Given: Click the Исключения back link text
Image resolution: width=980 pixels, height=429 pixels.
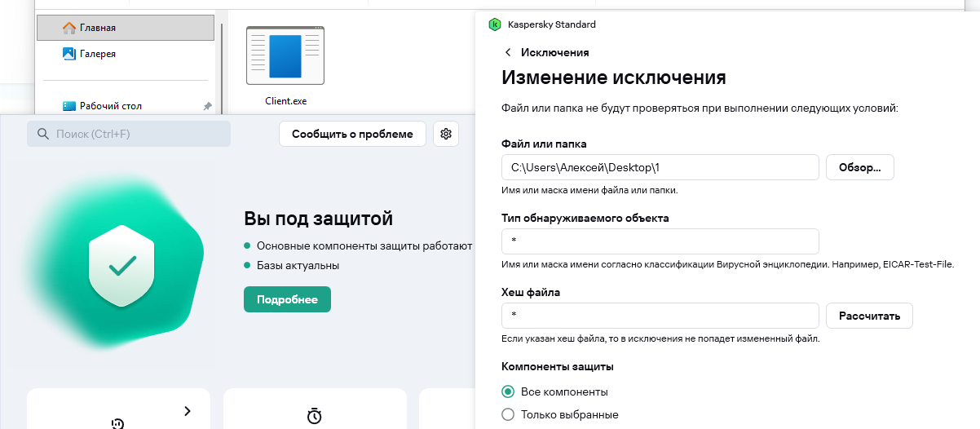Looking at the screenshot, I should pos(555,52).
